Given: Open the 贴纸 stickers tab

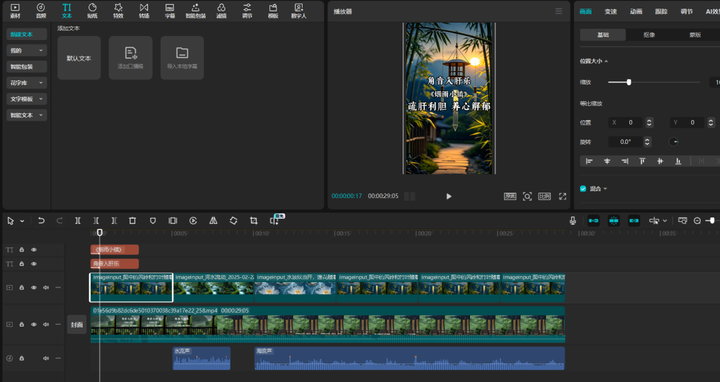Looking at the screenshot, I should click(x=92, y=11).
